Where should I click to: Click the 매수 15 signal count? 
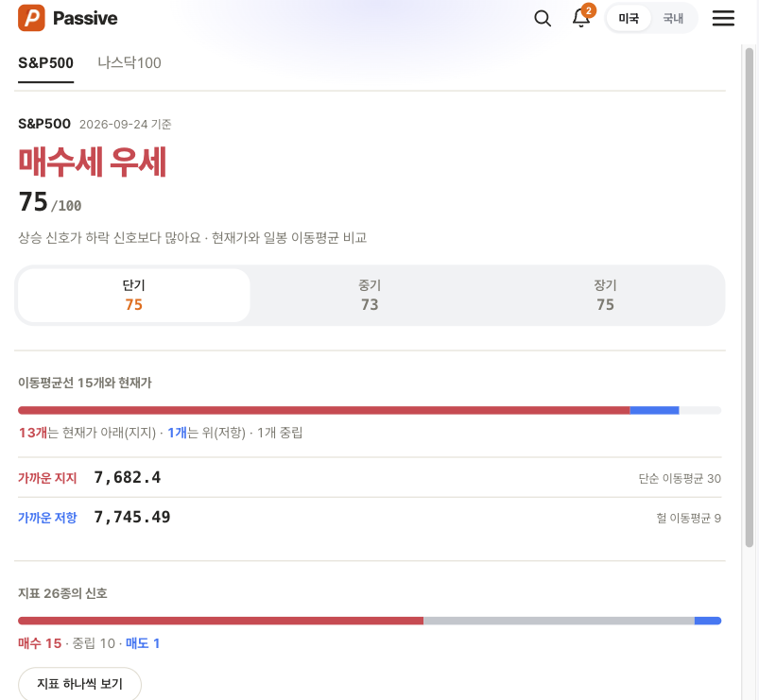click(x=40, y=643)
